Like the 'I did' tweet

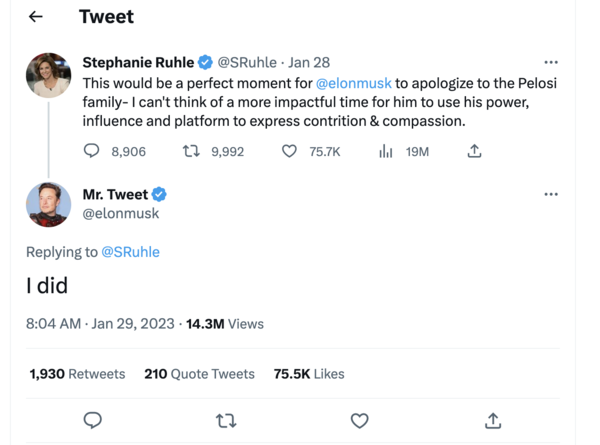(x=359, y=420)
